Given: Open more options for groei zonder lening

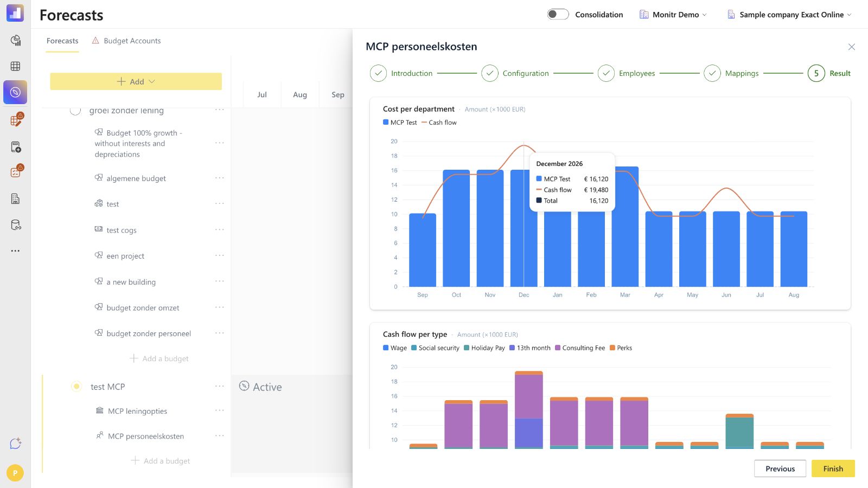Looking at the screenshot, I should (x=220, y=110).
